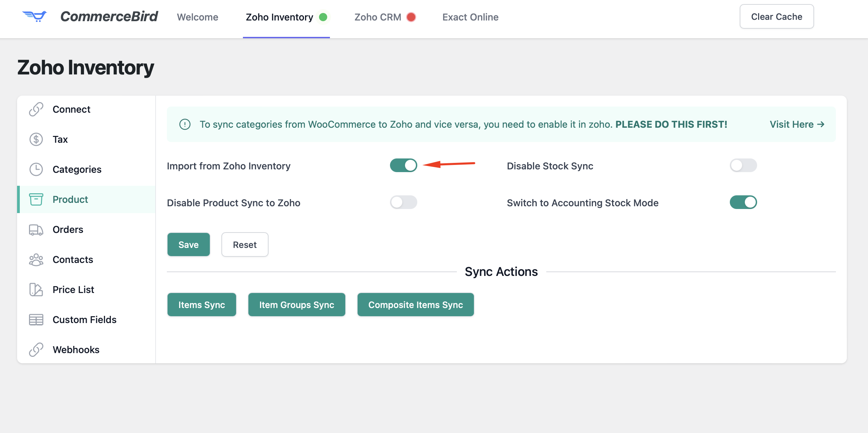The image size is (868, 433).
Task: Open the Custom Fields section
Action: coord(86,320)
